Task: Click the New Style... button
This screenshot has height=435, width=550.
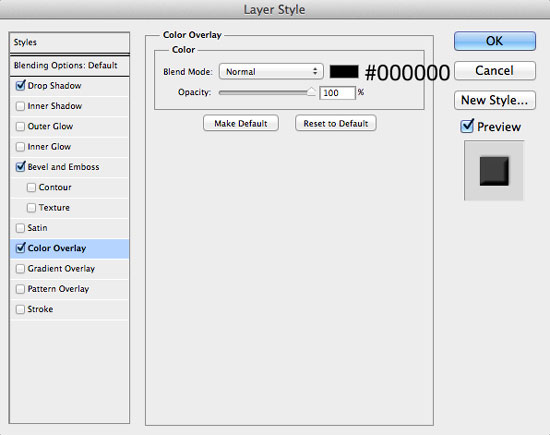Action: [x=495, y=100]
